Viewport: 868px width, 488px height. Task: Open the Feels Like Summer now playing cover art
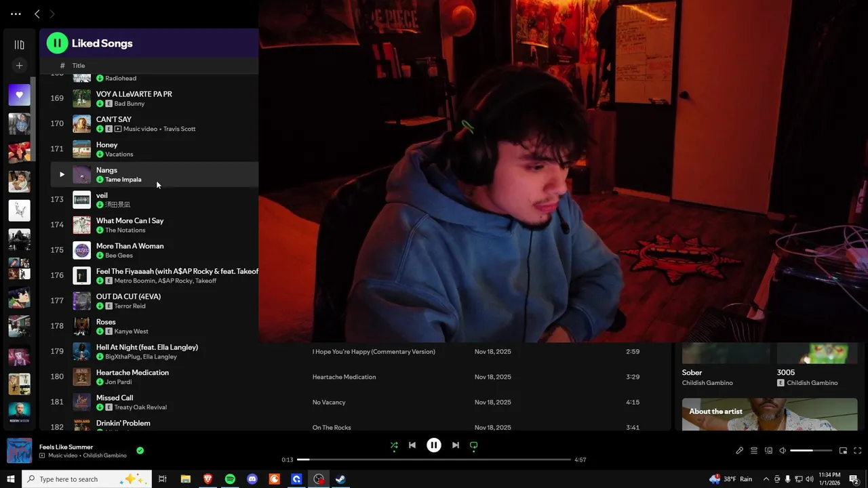tap(19, 451)
